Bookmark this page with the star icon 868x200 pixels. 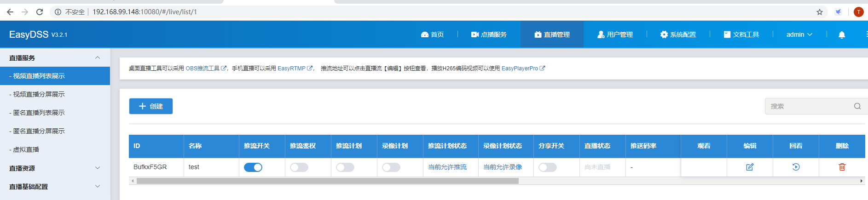(819, 12)
